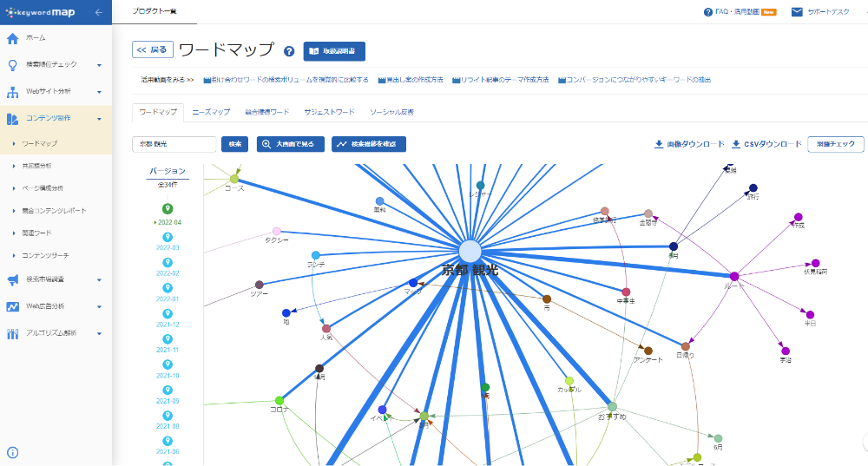Switch to the 競合獲得ワード tab
The width and height of the screenshot is (868, 466).
[266, 112]
